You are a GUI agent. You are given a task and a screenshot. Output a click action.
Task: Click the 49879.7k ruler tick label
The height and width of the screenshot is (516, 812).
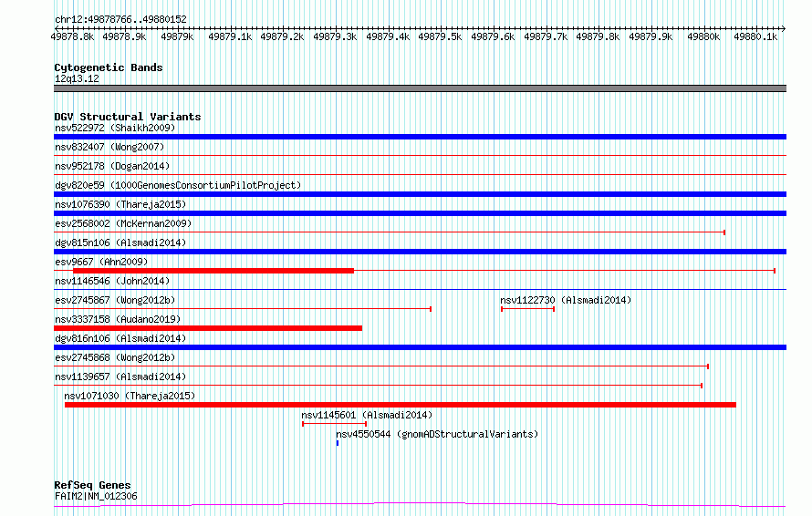click(546, 36)
